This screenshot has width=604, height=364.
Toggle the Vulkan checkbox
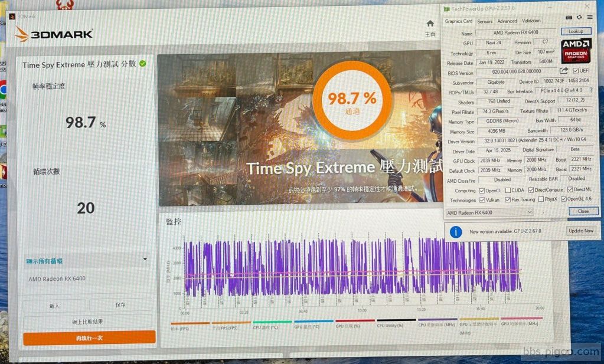(482, 200)
